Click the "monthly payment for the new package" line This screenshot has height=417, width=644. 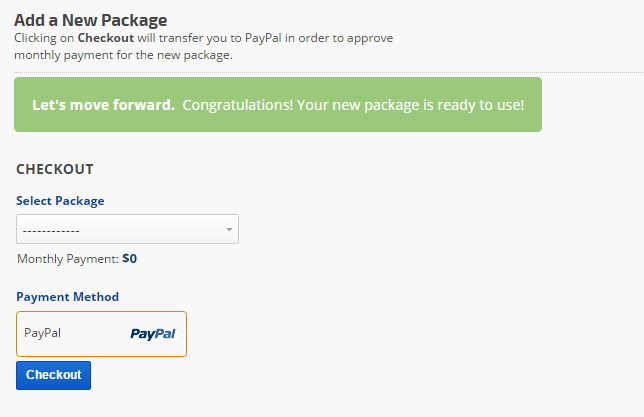[123, 55]
